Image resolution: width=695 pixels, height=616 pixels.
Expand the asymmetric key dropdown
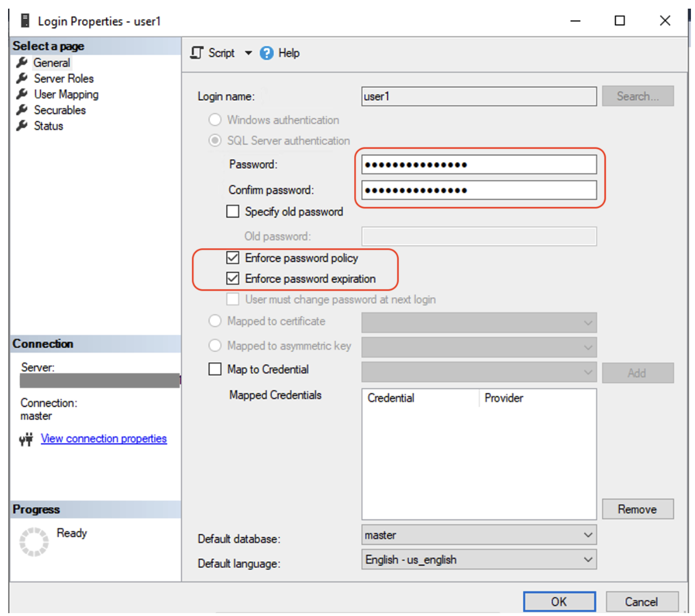tap(479, 347)
